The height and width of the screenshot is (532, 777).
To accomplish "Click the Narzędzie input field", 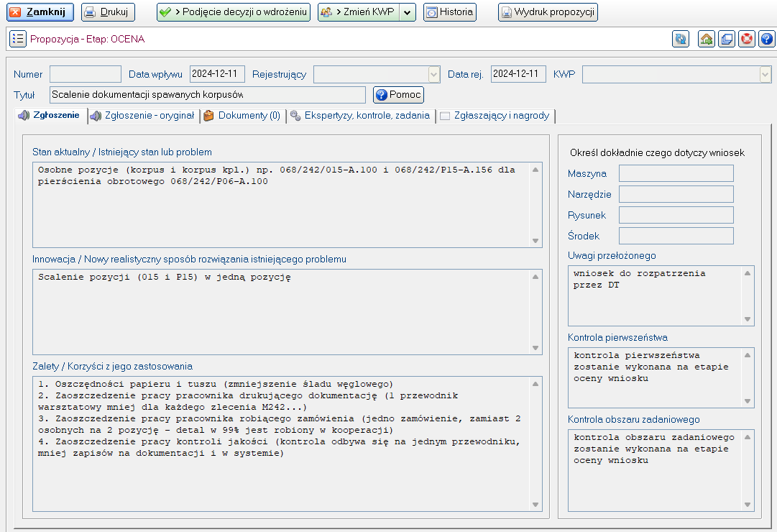I will [x=676, y=194].
